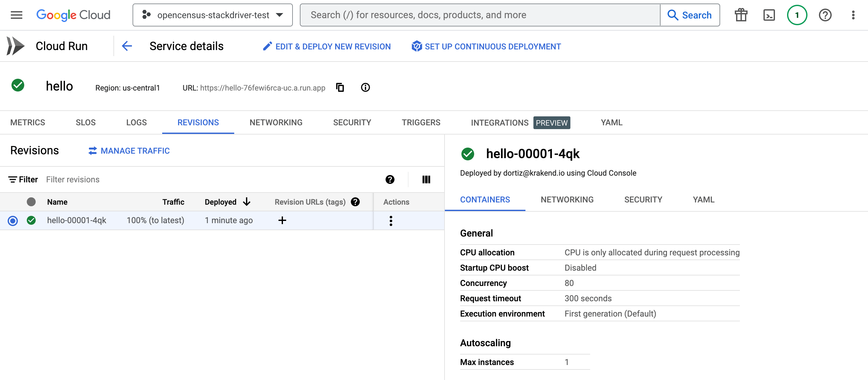Open the service Networking tab
The image size is (868, 380).
click(276, 122)
